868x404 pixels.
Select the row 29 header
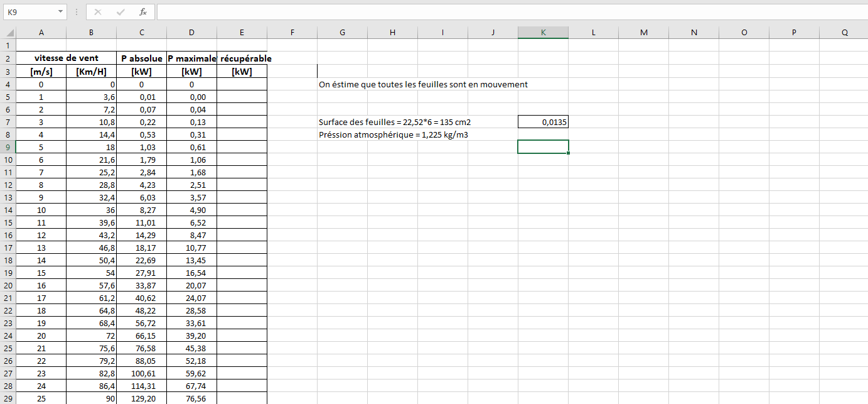click(x=8, y=398)
